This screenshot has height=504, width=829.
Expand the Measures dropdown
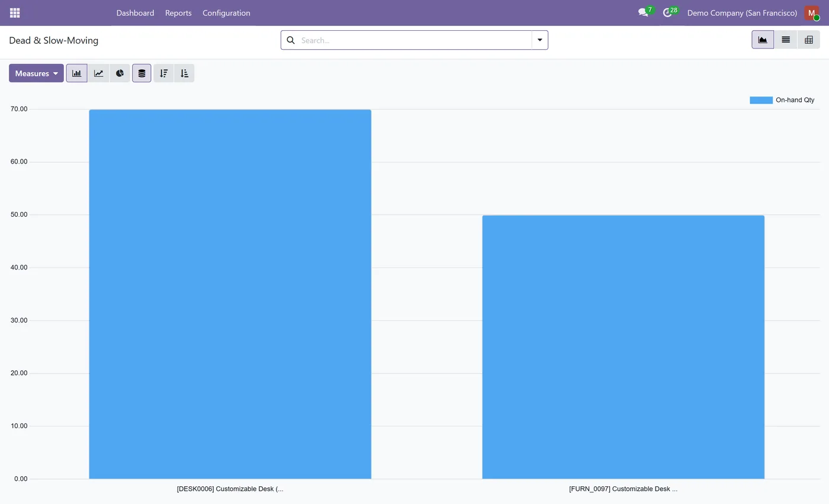click(x=36, y=73)
